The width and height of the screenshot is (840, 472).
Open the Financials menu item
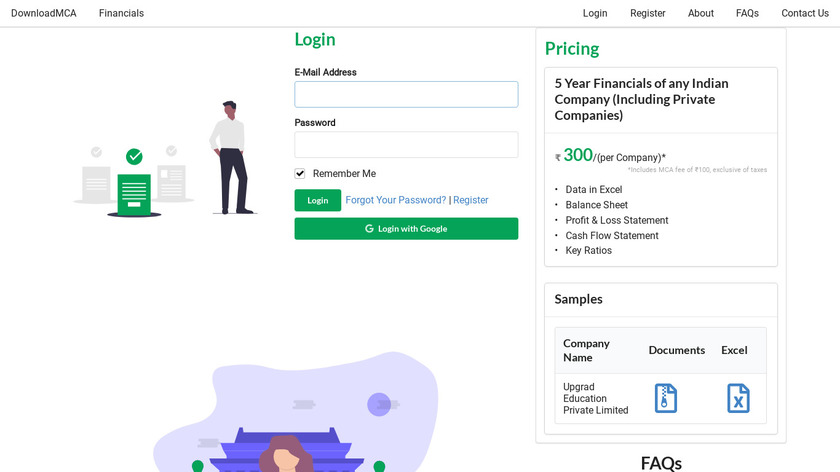pos(121,13)
